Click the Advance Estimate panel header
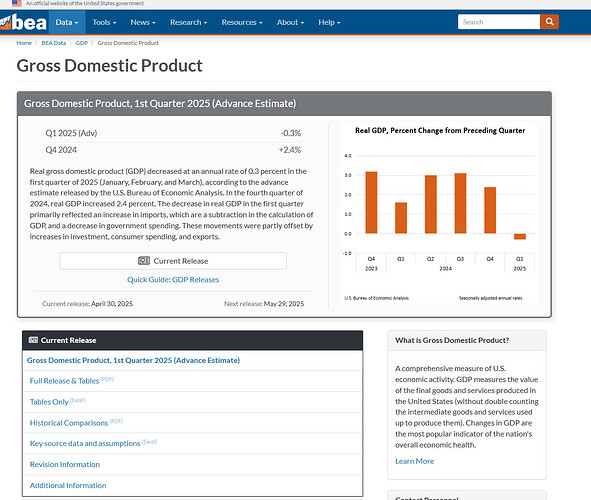Screen dimensions: 591x500 point(284,104)
